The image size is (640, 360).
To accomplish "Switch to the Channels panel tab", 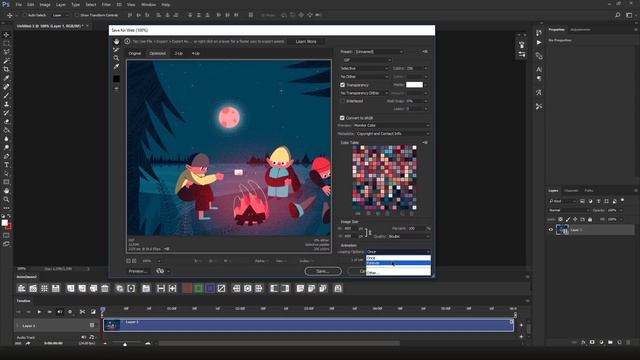I will point(571,191).
